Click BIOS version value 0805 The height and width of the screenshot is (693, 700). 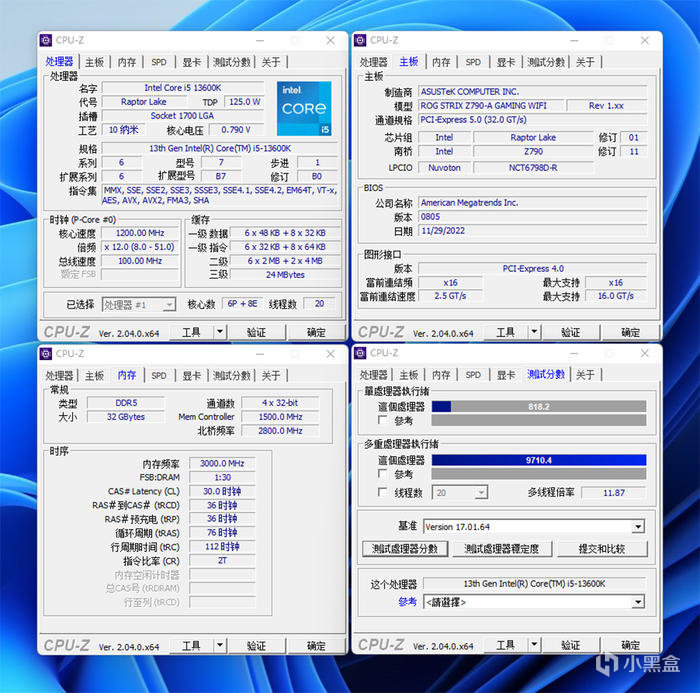(x=533, y=217)
